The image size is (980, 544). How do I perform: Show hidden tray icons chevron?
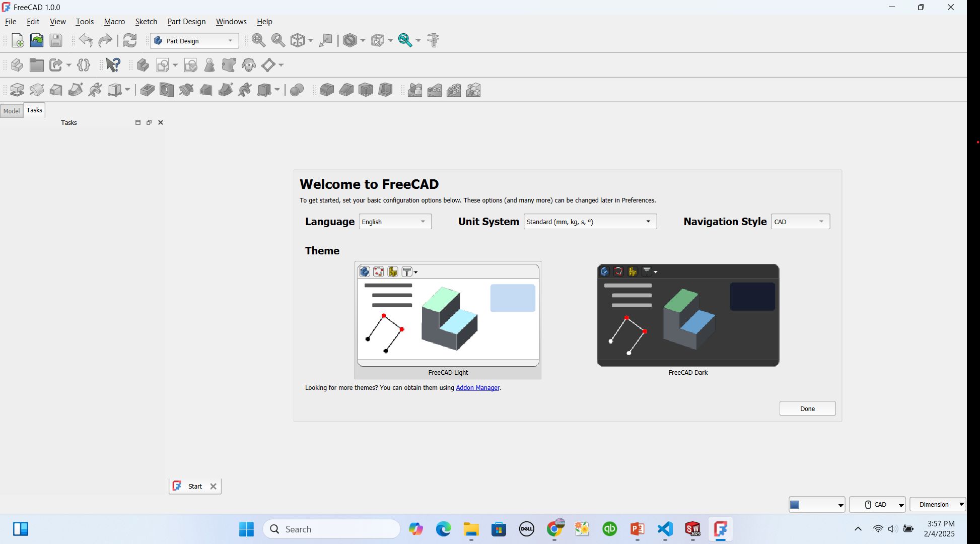click(x=858, y=529)
